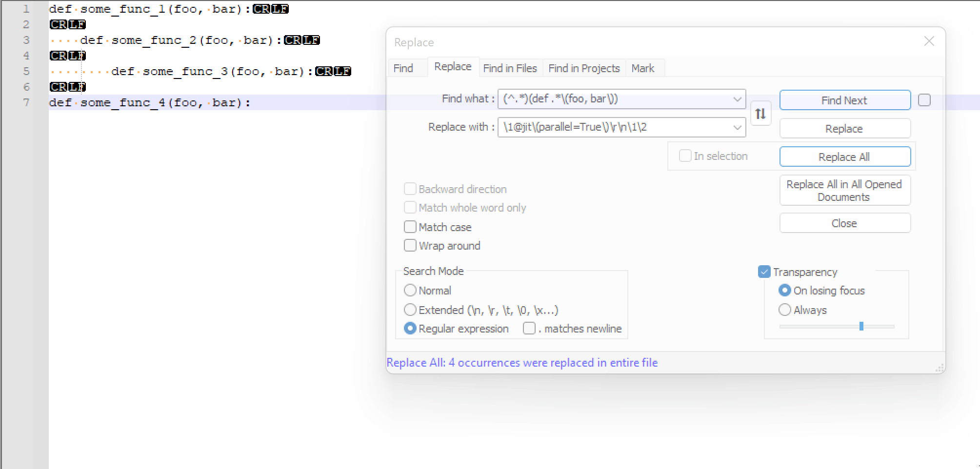Open the Mark tab
The width and height of the screenshot is (980, 469).
[642, 68]
